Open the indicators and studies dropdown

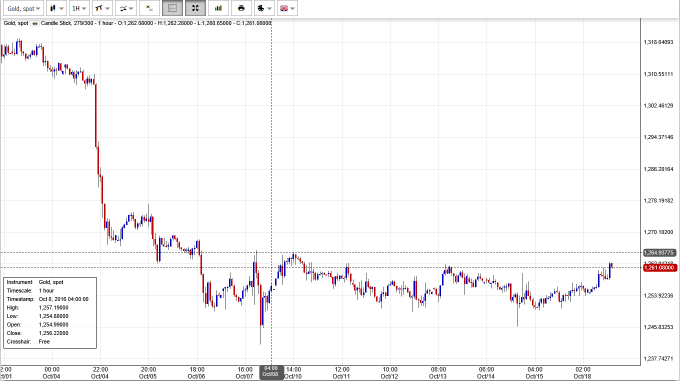tap(126, 8)
